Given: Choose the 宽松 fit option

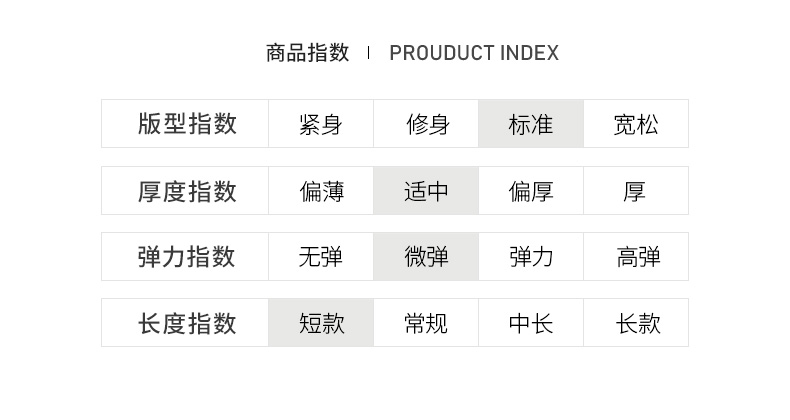Looking at the screenshot, I should pos(636,124).
